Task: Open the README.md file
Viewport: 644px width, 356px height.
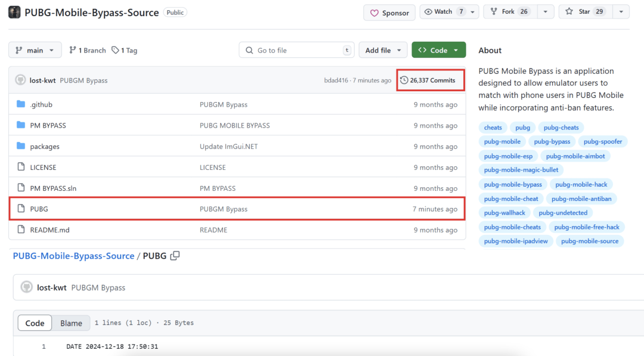Action: pyautogui.click(x=49, y=230)
